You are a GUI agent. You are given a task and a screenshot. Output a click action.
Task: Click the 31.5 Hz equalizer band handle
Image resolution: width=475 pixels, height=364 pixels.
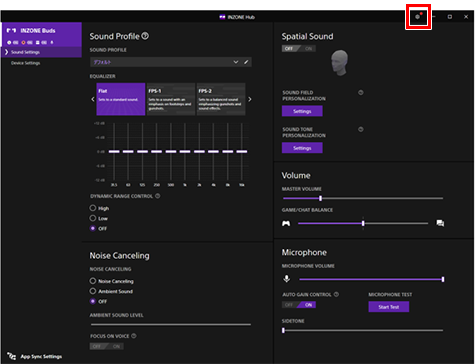pyautogui.click(x=114, y=151)
